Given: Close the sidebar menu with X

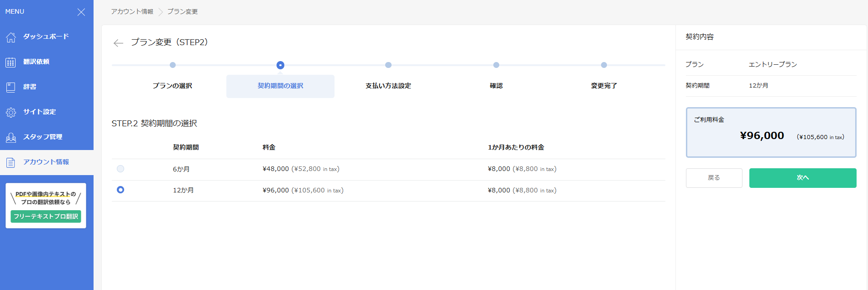Looking at the screenshot, I should (81, 12).
